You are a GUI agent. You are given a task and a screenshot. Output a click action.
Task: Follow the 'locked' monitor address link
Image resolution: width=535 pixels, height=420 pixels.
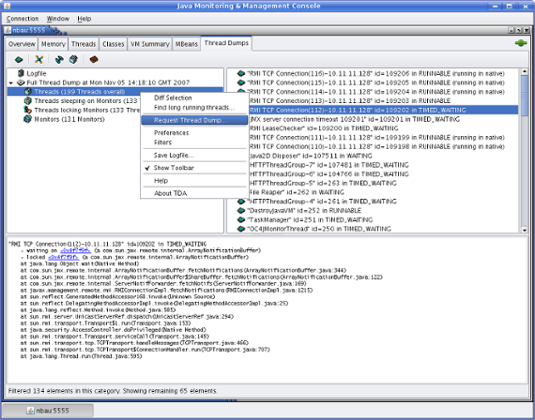point(63,257)
